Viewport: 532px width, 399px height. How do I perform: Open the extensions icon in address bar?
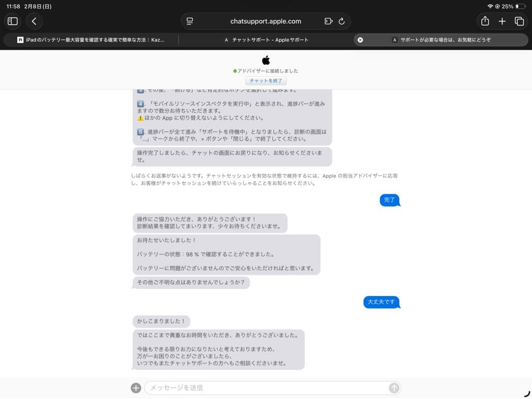[328, 21]
